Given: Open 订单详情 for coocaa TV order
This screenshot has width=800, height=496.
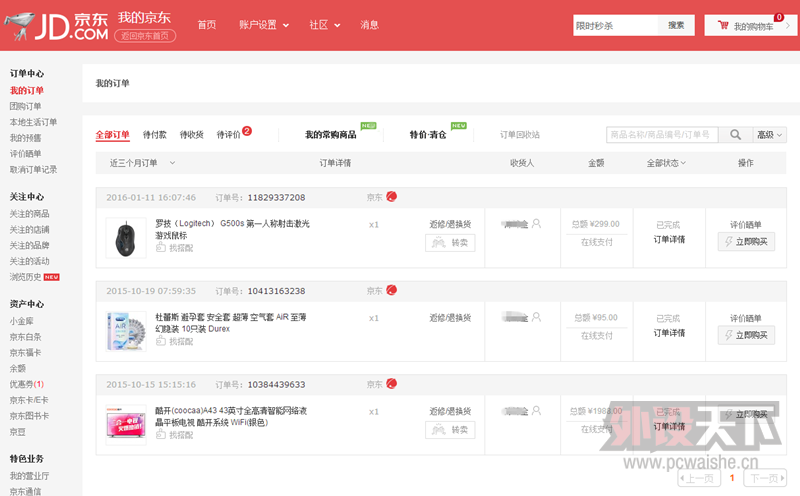Looking at the screenshot, I should (669, 426).
